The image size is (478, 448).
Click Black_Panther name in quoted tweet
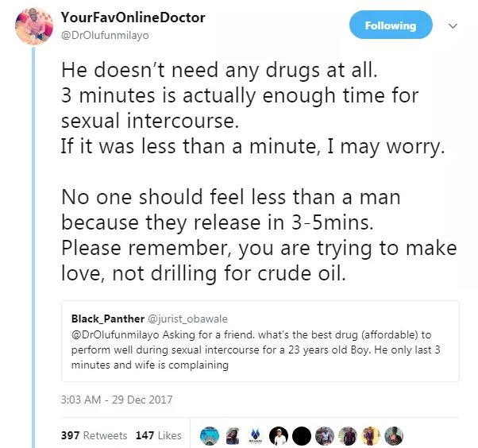pyautogui.click(x=108, y=318)
